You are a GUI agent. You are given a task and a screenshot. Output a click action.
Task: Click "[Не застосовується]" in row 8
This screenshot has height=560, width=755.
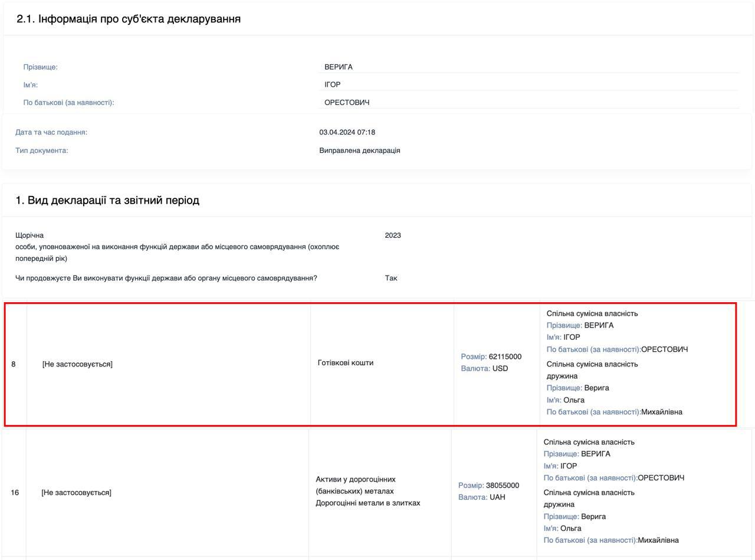pos(77,364)
